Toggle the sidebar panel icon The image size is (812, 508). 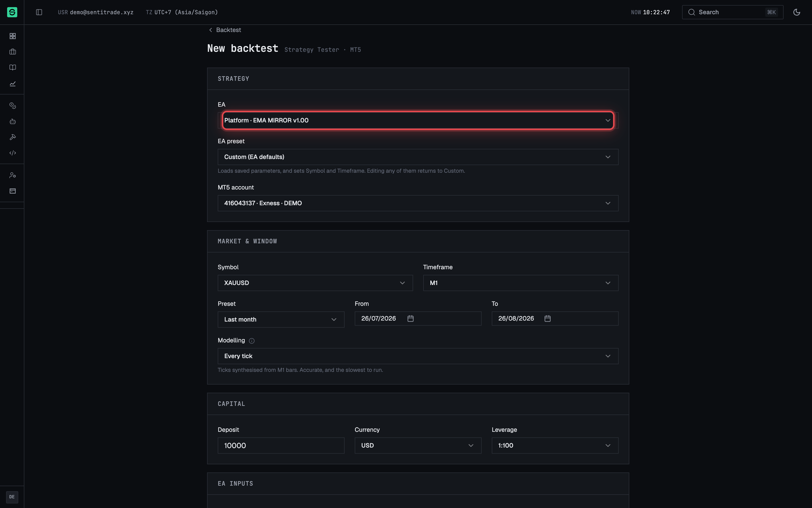click(39, 12)
